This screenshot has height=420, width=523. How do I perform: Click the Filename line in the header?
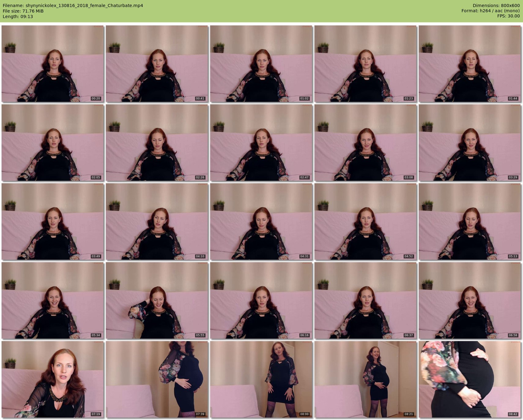point(73,6)
